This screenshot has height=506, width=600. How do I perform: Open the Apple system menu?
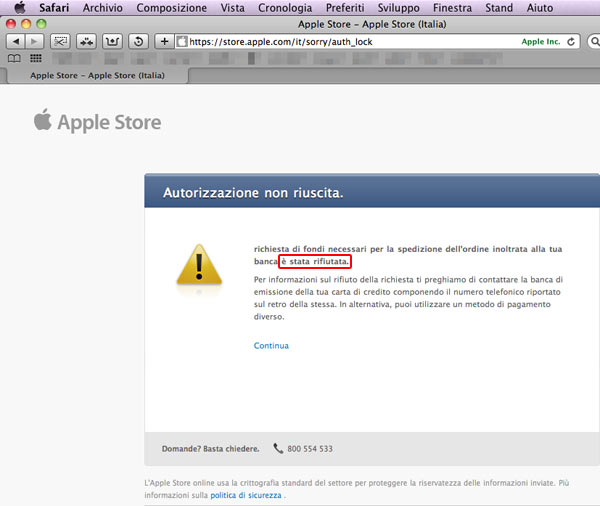pos(19,7)
